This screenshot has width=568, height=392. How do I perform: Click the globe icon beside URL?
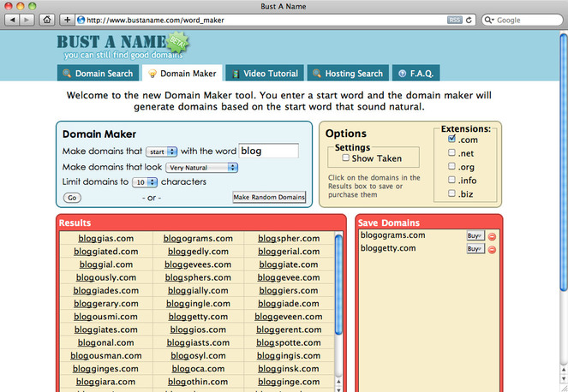click(x=81, y=21)
